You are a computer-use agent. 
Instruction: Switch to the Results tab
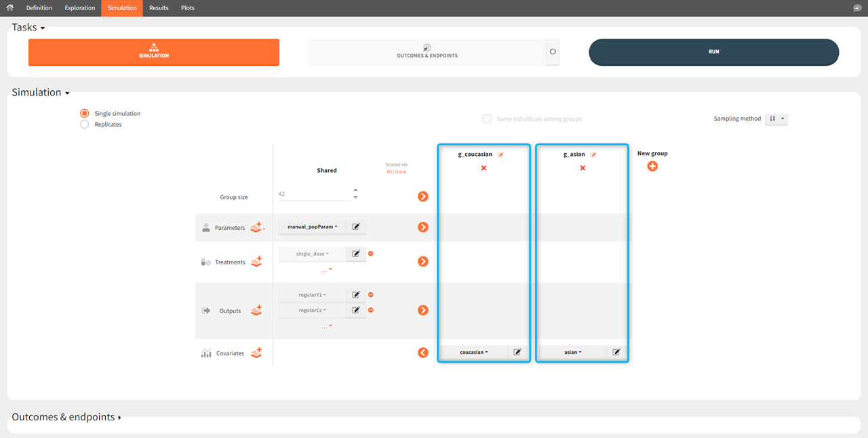click(159, 8)
